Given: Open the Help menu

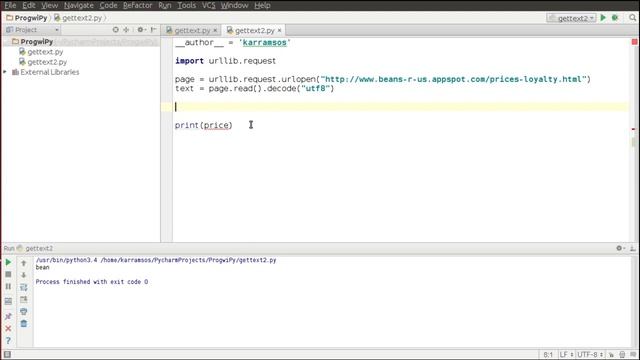Looking at the screenshot, I should (x=262, y=5).
